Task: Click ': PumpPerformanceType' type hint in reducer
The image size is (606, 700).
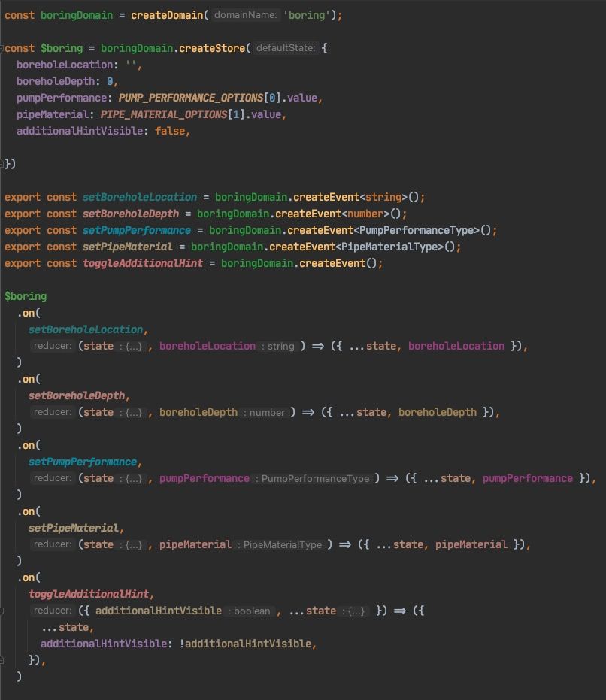Action: (x=313, y=478)
